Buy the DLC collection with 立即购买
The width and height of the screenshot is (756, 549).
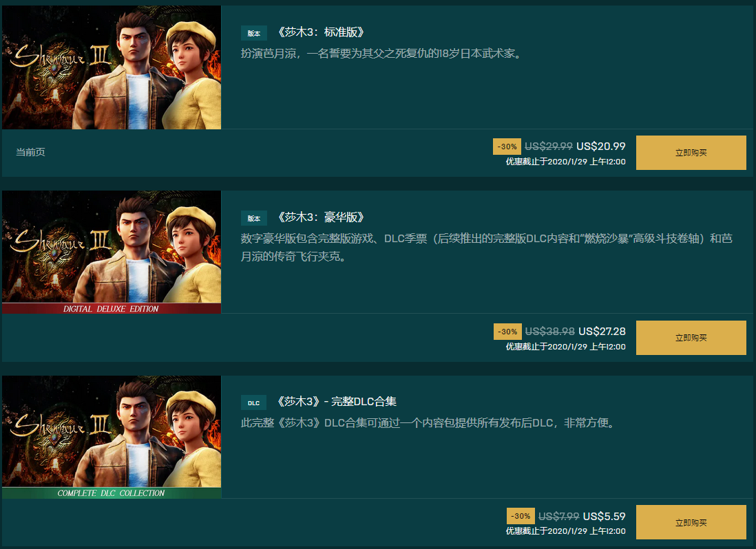tap(691, 522)
